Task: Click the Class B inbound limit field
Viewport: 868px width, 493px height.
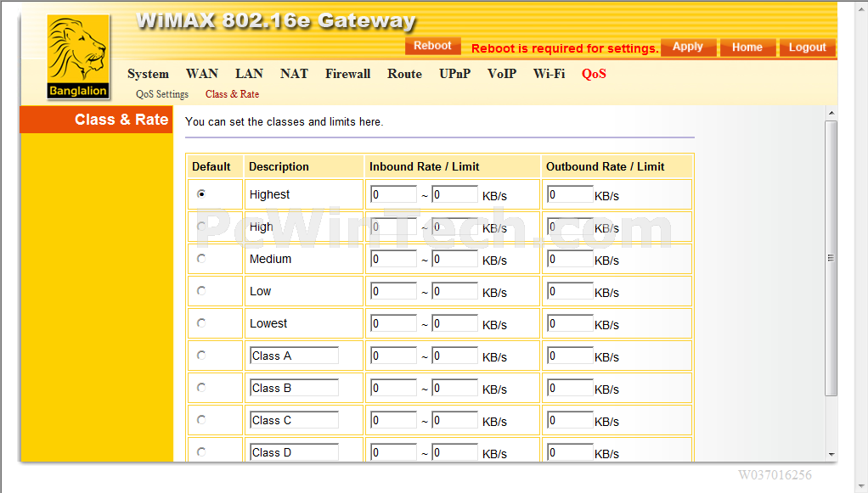Action: (454, 388)
